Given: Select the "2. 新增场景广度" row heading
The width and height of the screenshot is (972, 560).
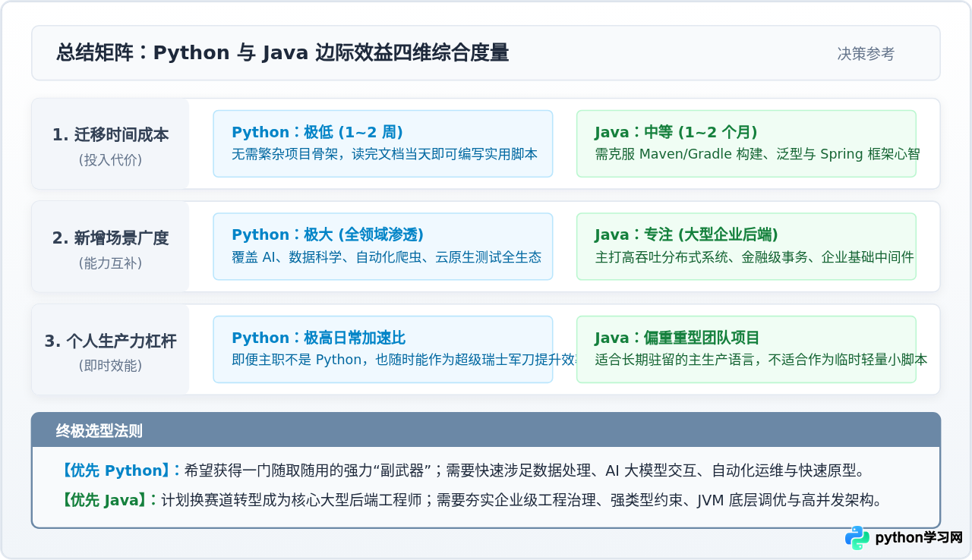Looking at the screenshot, I should [x=111, y=238].
